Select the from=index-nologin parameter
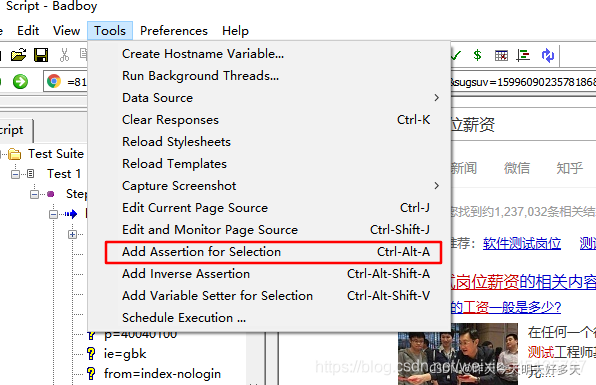This screenshot has height=385, width=596. tap(162, 374)
